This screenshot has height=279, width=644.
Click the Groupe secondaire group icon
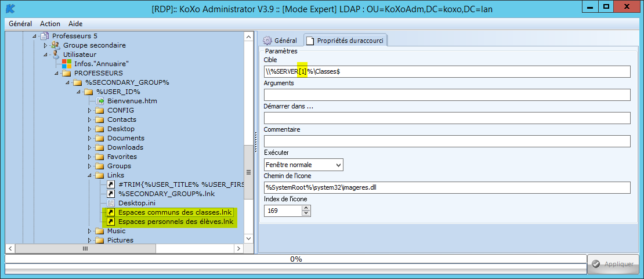(56, 45)
